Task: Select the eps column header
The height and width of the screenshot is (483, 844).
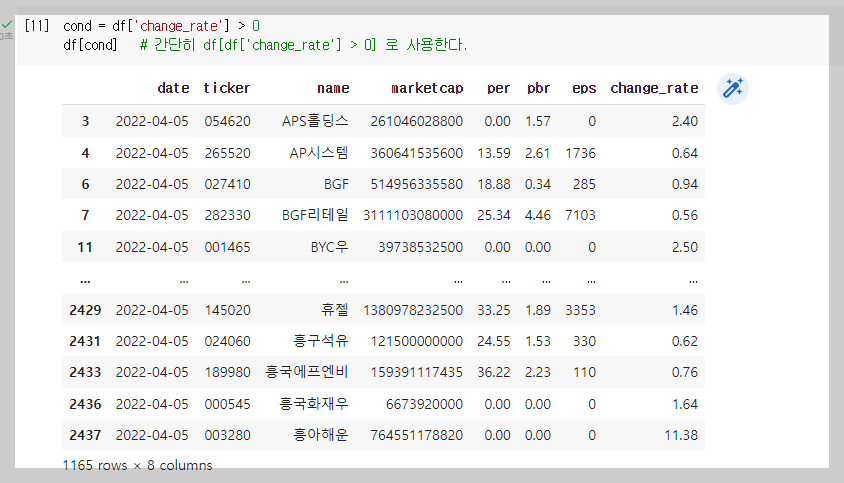Action: coord(584,88)
